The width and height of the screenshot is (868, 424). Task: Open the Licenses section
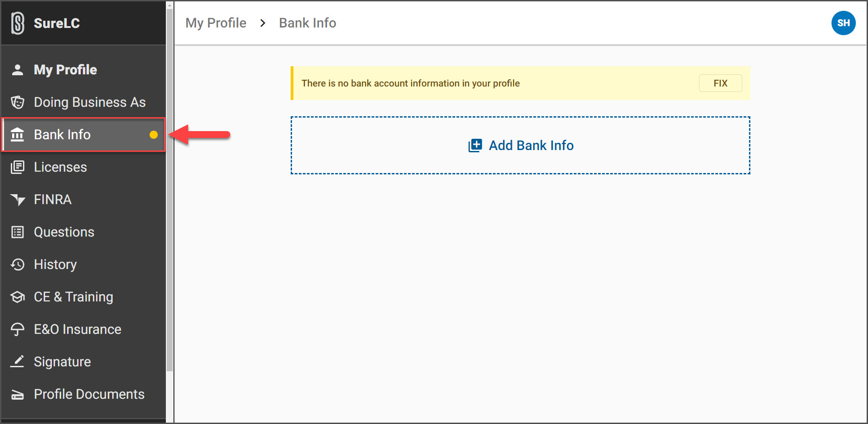pyautogui.click(x=84, y=167)
